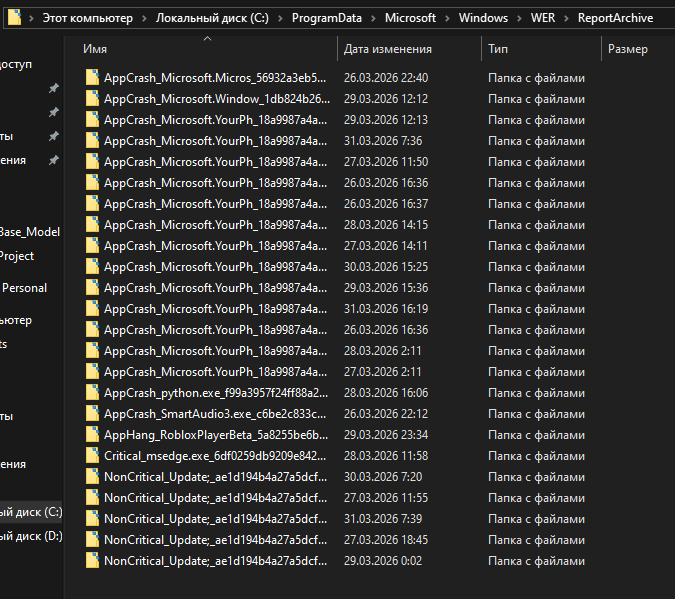This screenshot has width=675, height=599.
Task: Select the sidebar item ending 'Base_Model'
Action: click(30, 232)
